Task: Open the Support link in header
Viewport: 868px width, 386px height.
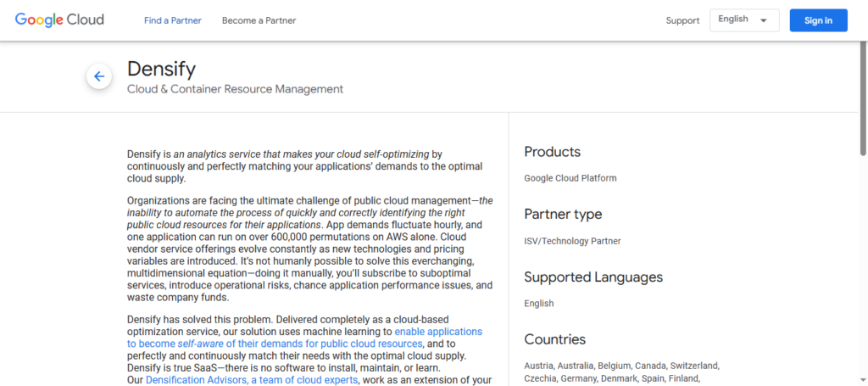Action: [x=682, y=20]
